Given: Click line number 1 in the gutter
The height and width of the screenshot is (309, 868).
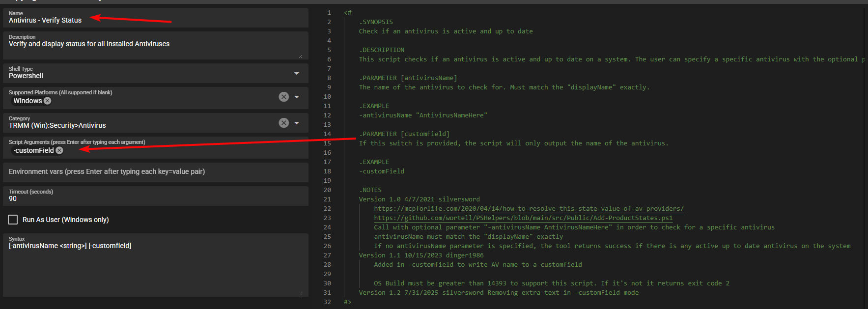Looking at the screenshot, I should [x=329, y=12].
